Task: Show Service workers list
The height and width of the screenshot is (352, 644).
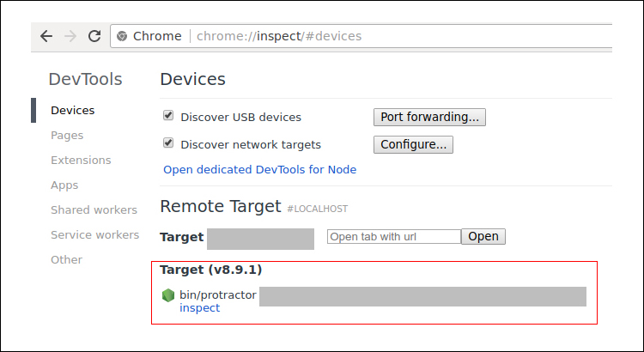Action: pos(94,235)
